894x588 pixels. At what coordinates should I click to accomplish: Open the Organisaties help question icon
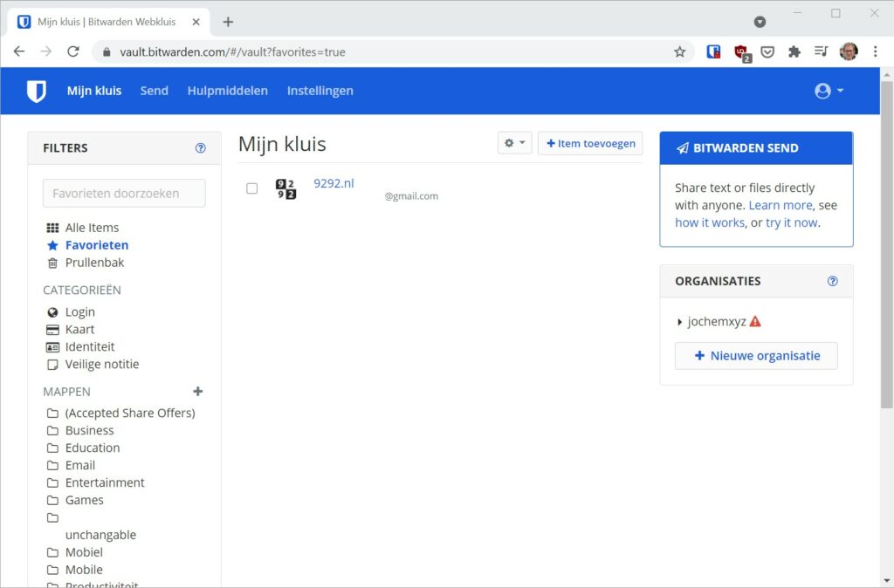(x=832, y=281)
